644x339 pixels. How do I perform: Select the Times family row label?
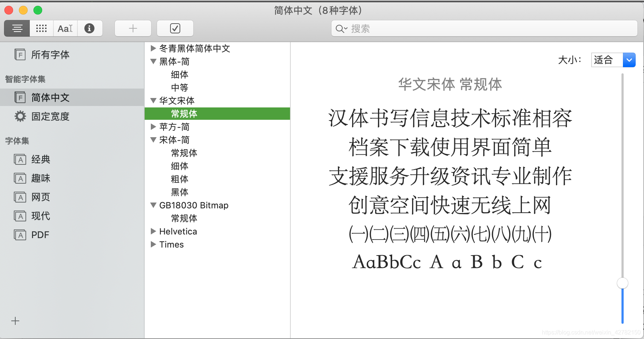point(172,244)
